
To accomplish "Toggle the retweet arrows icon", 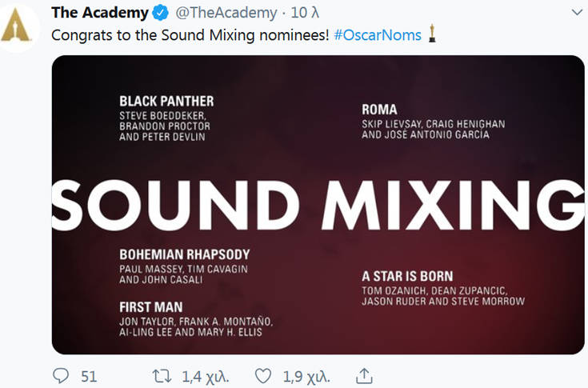I will (161, 375).
